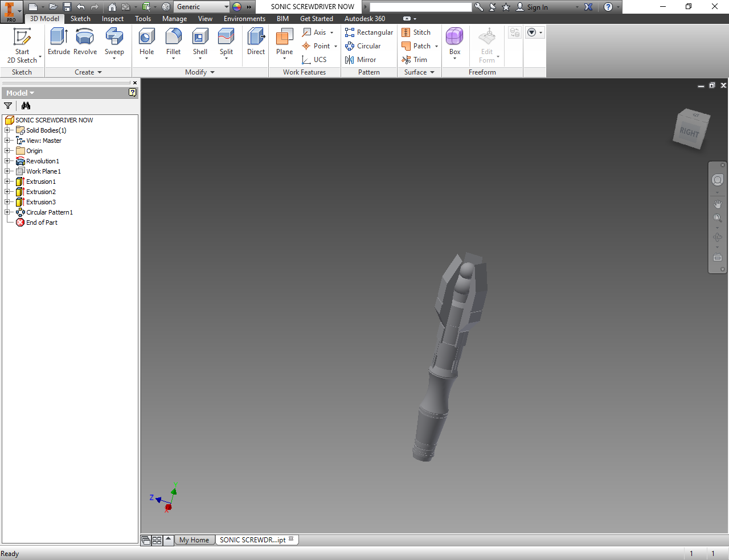Select the Shell tool
Viewport: 729px width, 560px height.
pyautogui.click(x=200, y=43)
